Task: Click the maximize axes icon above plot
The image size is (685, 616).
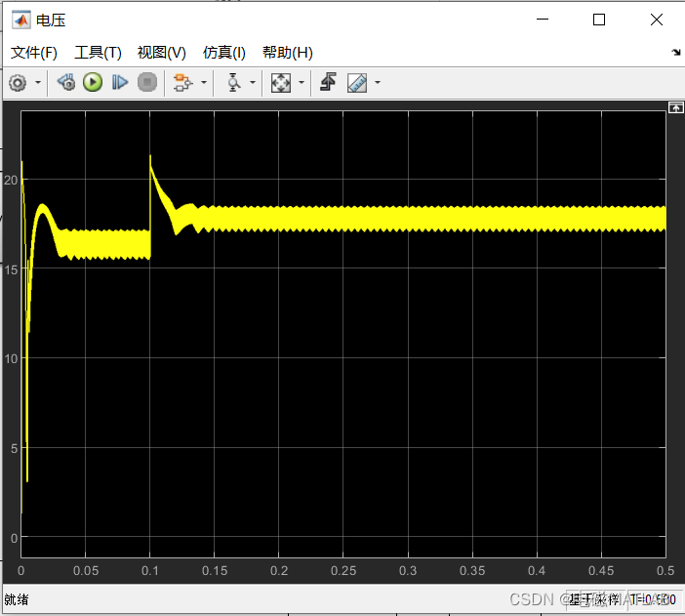Action: pyautogui.click(x=675, y=107)
